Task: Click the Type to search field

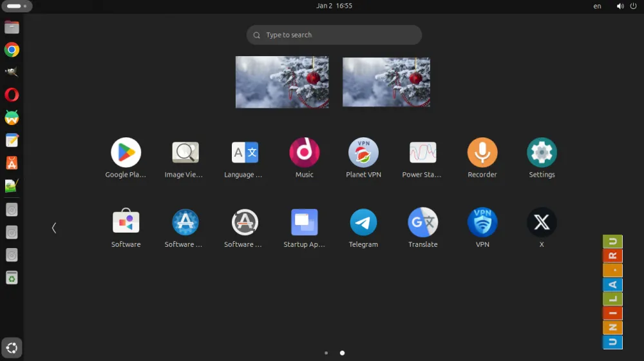Action: click(x=334, y=35)
